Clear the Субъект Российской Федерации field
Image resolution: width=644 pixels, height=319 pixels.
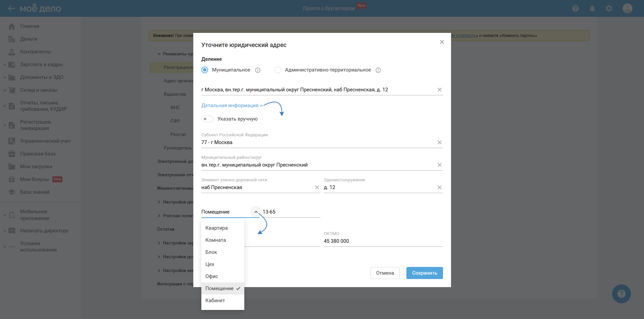point(440,142)
